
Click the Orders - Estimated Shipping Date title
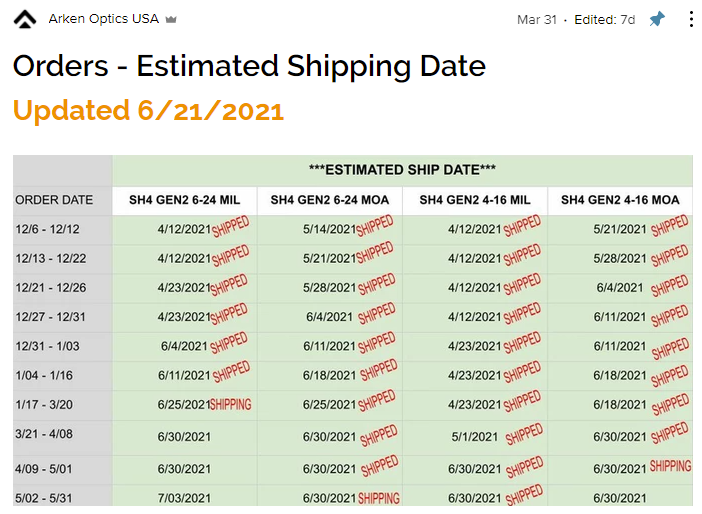249,66
